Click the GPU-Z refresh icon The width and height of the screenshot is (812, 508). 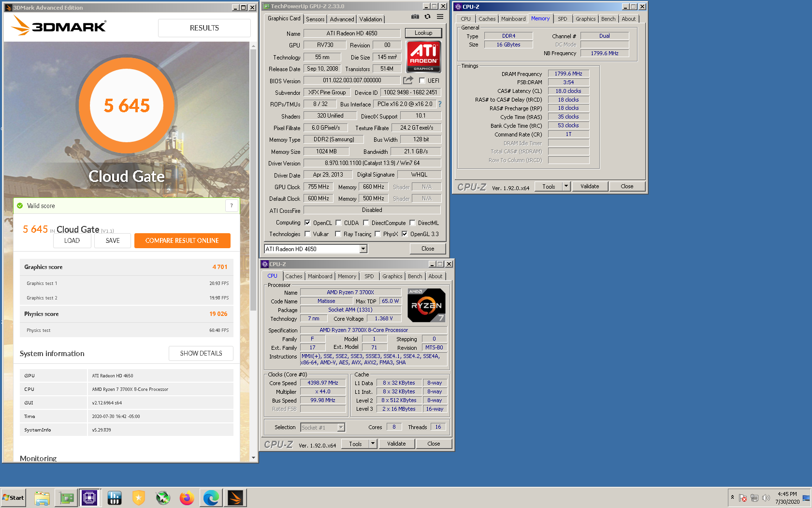(x=427, y=16)
